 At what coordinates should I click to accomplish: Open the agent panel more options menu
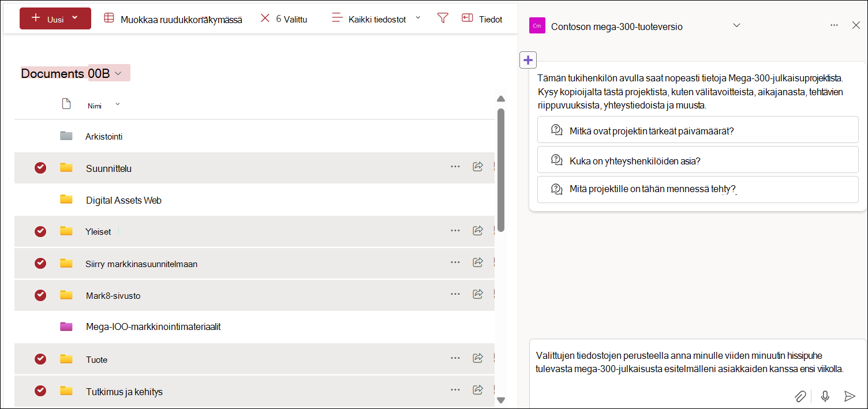[834, 25]
